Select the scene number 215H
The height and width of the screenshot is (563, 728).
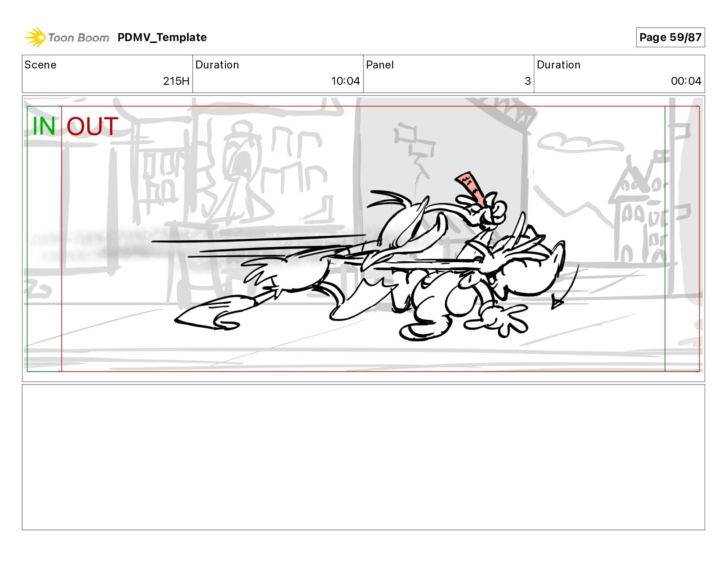click(x=176, y=81)
